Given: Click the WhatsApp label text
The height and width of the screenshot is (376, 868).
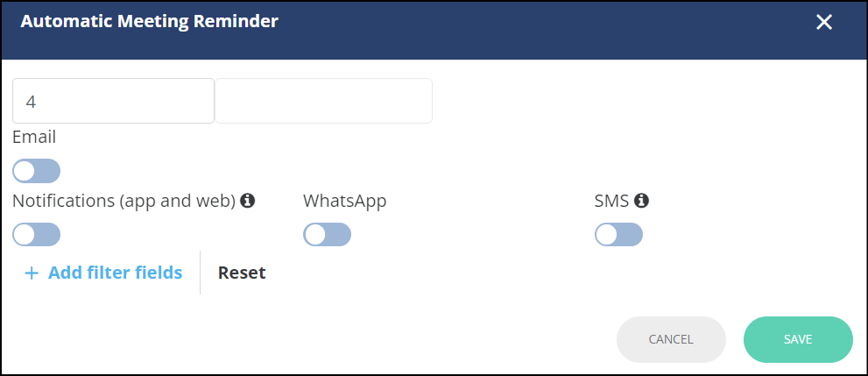Looking at the screenshot, I should (345, 201).
